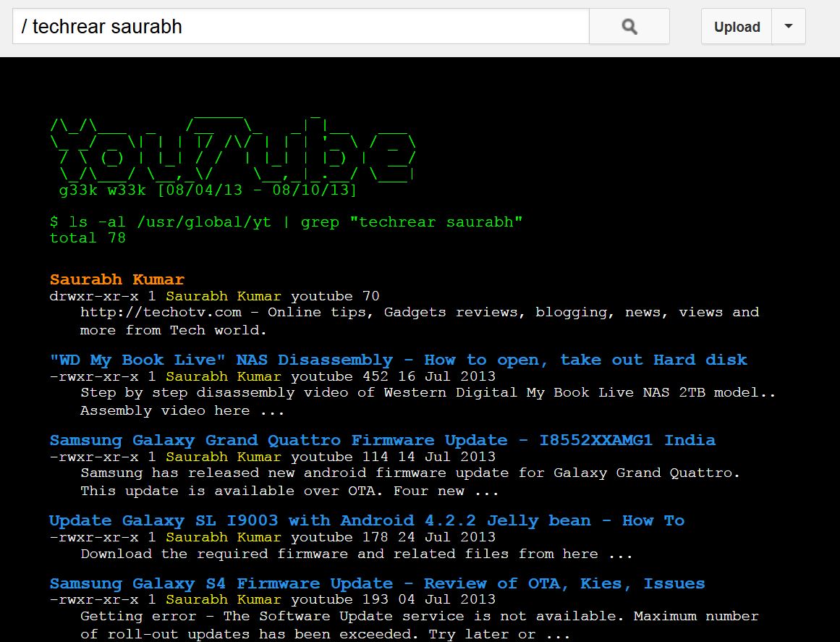
Task: Open the WD My Book Live NAS Disassembly video
Action: tap(398, 360)
